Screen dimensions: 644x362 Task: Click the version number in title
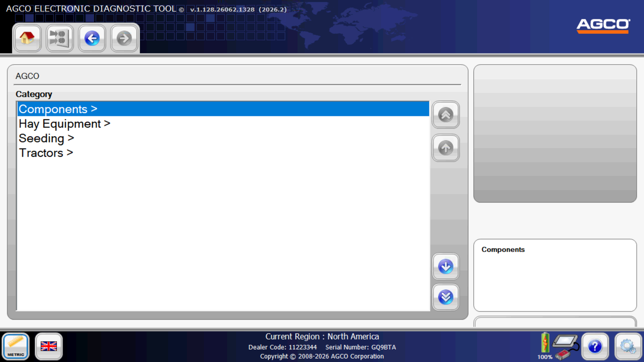click(238, 9)
